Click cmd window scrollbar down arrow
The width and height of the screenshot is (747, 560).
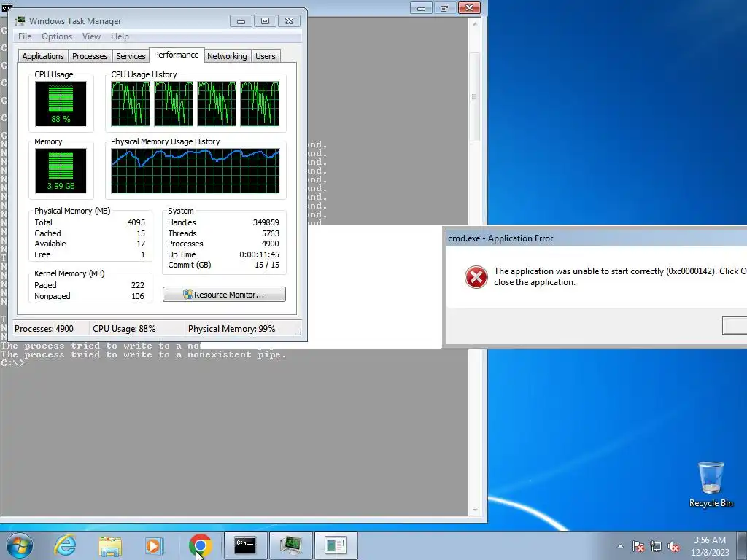point(474,510)
